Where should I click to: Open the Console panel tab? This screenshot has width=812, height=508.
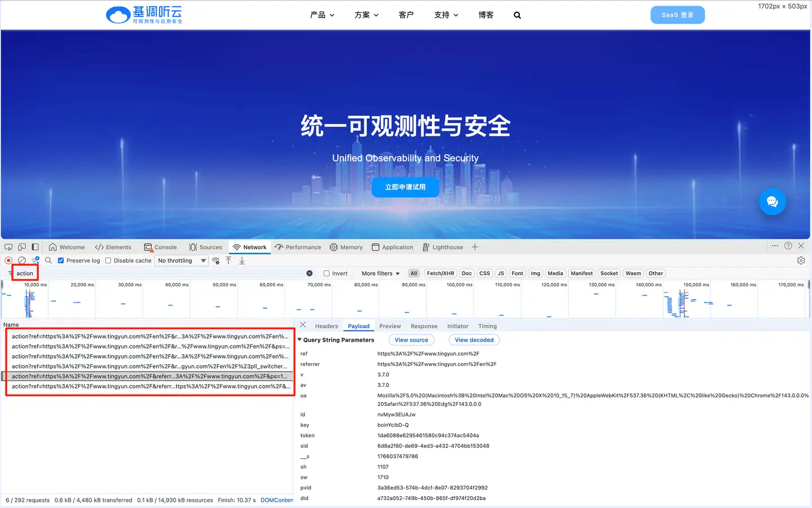pos(161,247)
